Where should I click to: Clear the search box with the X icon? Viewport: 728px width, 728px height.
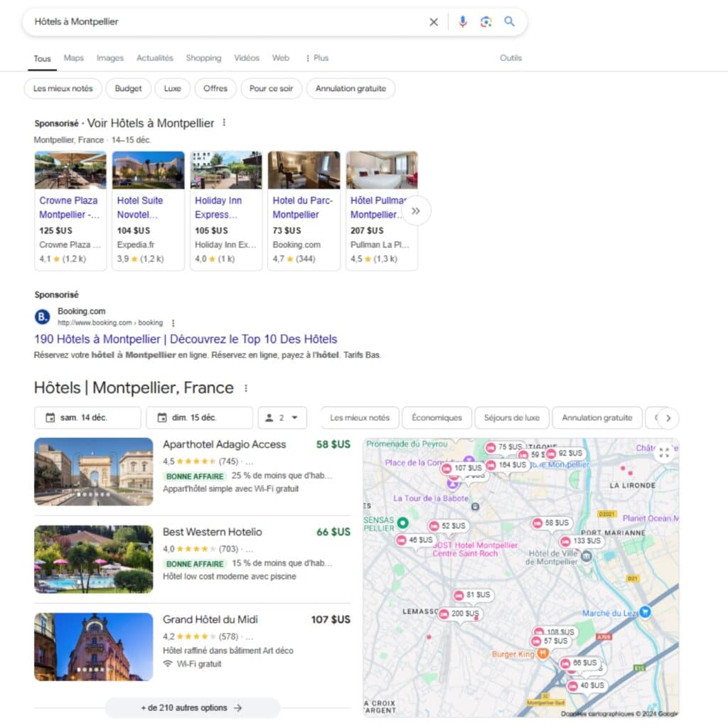pos(433,22)
